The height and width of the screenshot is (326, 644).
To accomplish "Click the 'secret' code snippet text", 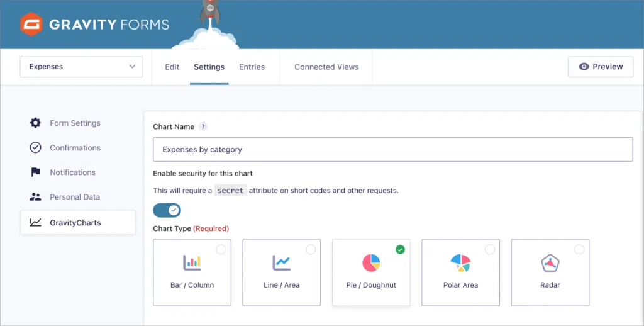I will pyautogui.click(x=230, y=190).
